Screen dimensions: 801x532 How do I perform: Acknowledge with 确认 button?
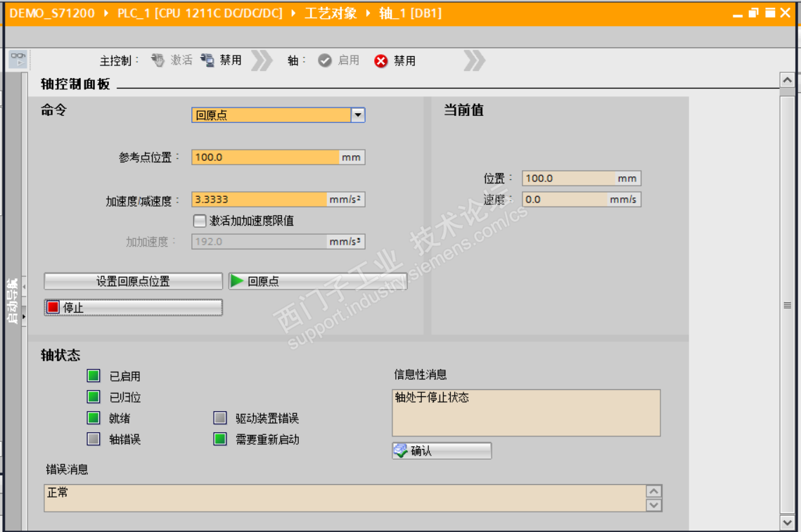442,450
